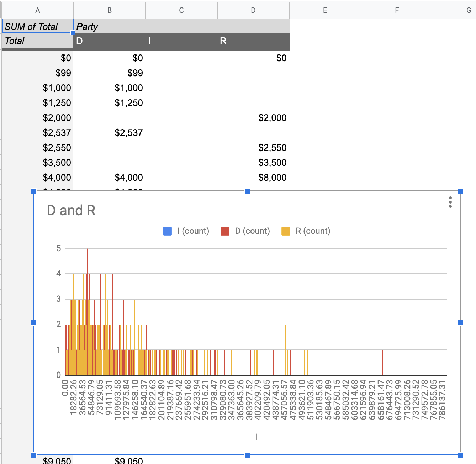Click the R party column heading
Screen dimensions: 476x464
[253, 41]
